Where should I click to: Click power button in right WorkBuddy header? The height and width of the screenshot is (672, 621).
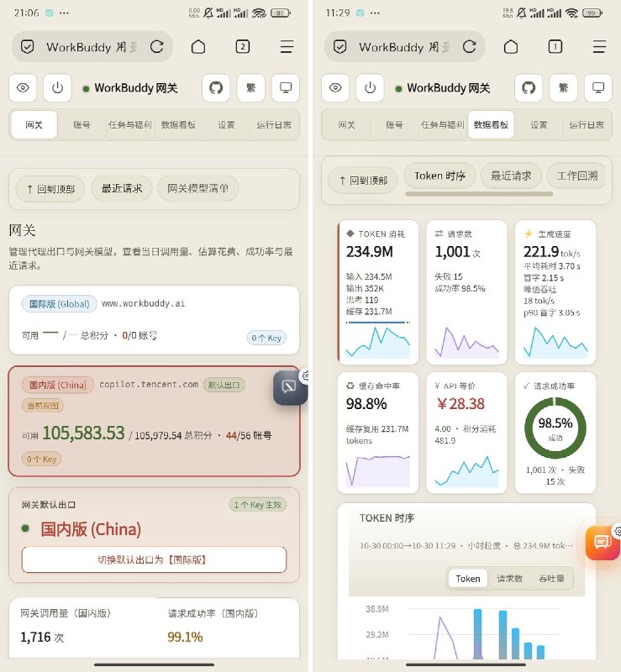point(370,88)
